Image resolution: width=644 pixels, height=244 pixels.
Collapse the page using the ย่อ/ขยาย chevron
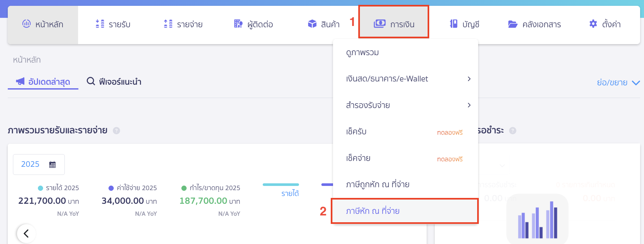pyautogui.click(x=636, y=82)
